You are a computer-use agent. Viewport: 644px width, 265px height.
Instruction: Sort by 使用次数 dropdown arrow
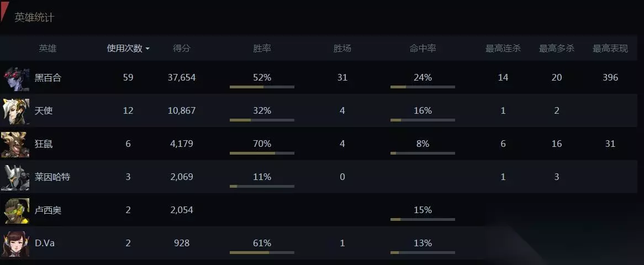147,49
